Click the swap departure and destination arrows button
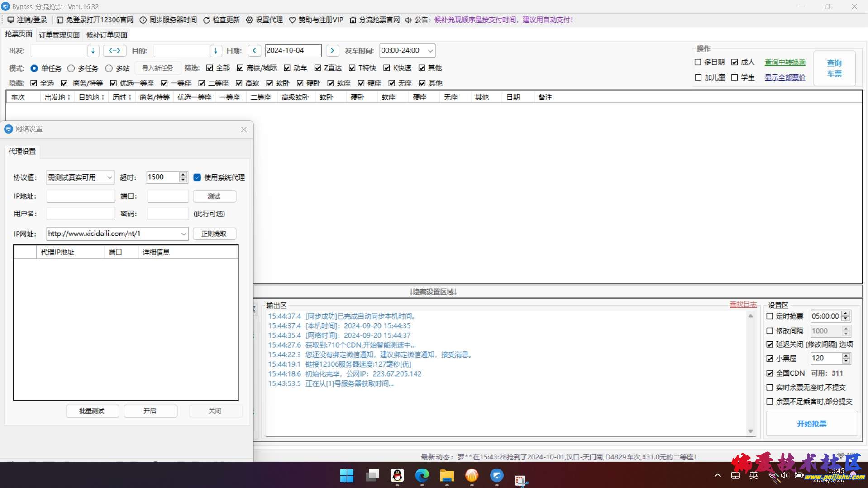Viewport: 868px width, 488px height. pos(114,51)
